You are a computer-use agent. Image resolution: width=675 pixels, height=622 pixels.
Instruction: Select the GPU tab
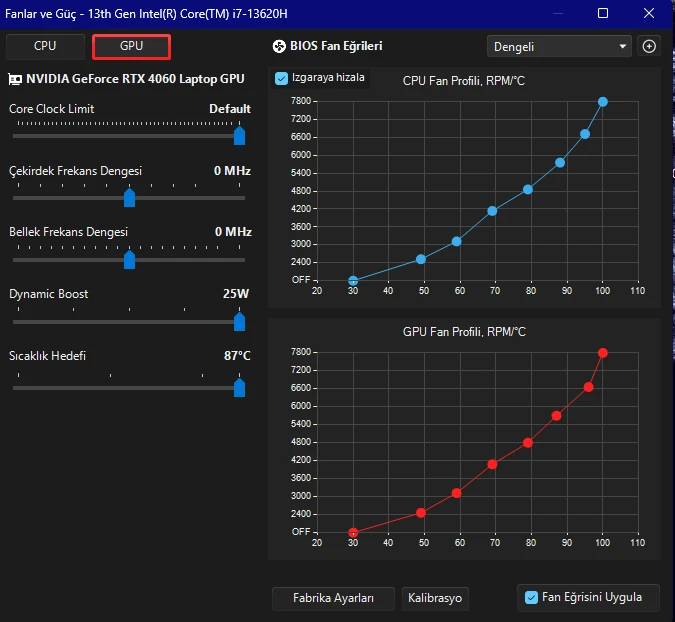pos(131,46)
